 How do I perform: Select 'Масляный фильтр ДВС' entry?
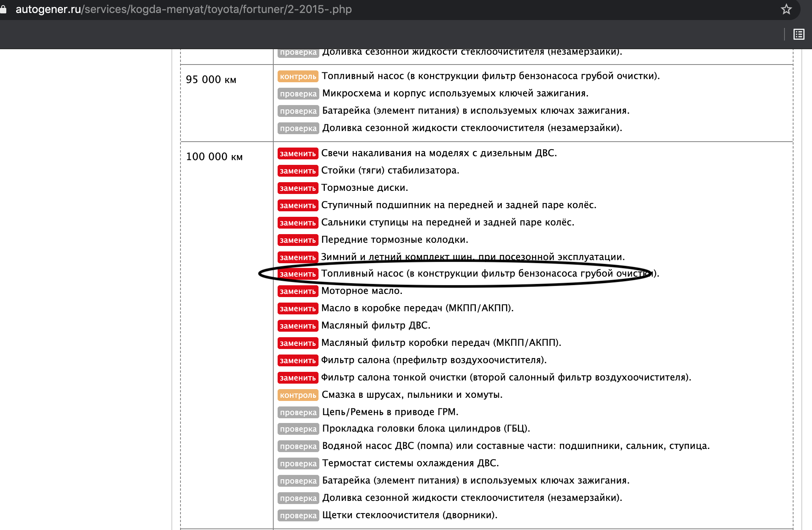(x=376, y=325)
